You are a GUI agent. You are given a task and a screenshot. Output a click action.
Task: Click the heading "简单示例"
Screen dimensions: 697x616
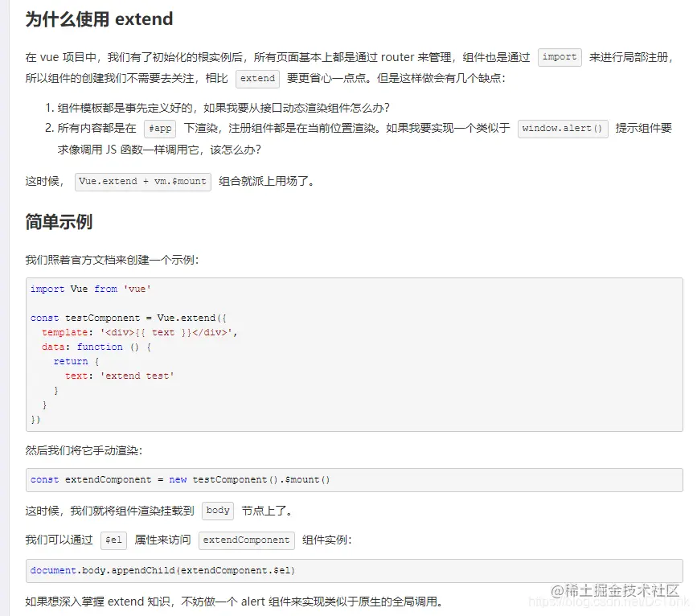click(59, 221)
